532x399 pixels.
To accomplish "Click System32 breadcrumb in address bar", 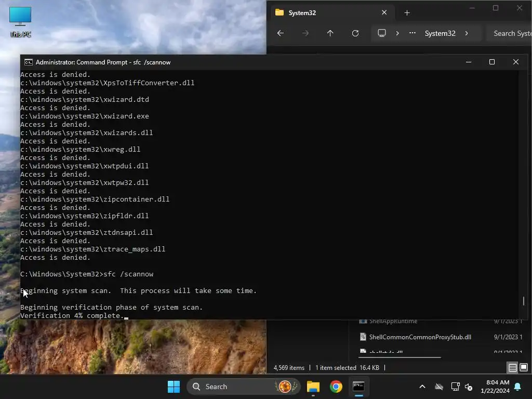I will tap(440, 33).
